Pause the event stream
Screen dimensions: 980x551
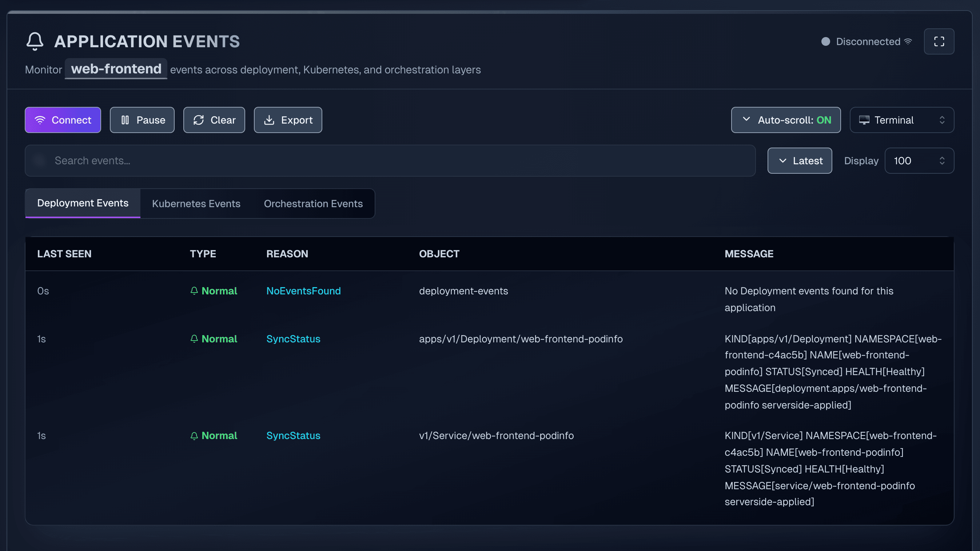coord(142,120)
